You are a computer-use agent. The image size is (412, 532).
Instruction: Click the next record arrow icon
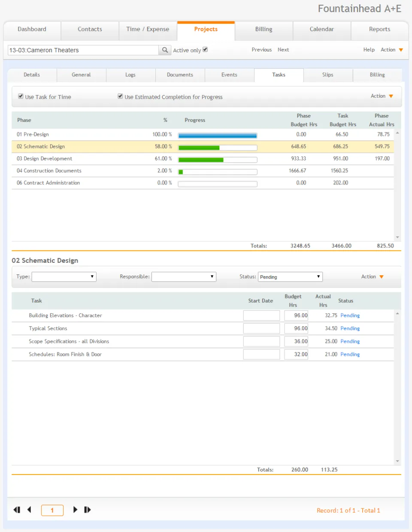click(x=75, y=510)
